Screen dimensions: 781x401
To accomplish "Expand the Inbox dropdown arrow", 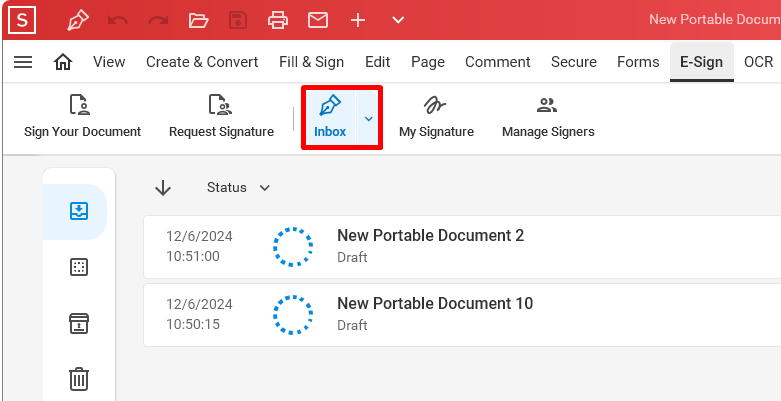I will point(369,119).
